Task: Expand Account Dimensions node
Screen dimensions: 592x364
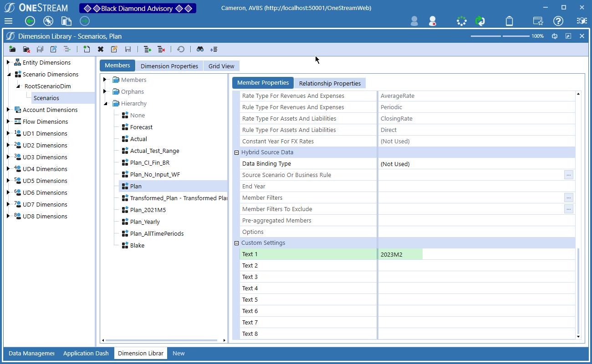Action: (8, 110)
